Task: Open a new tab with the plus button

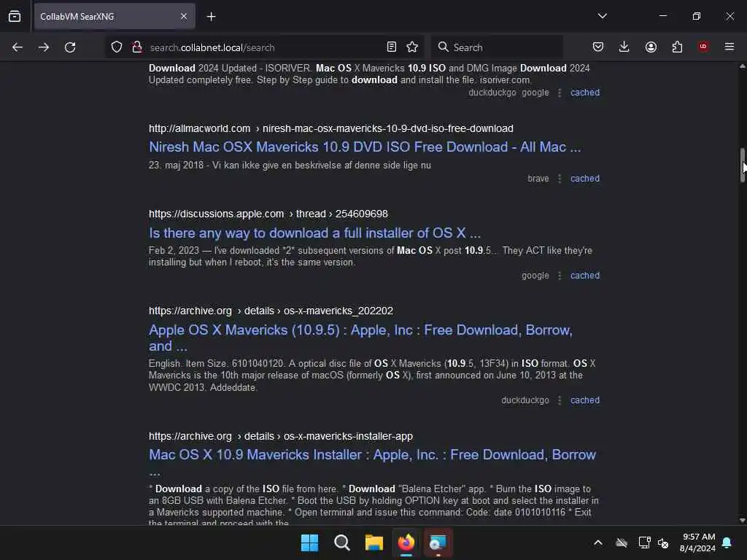Action: (x=211, y=17)
